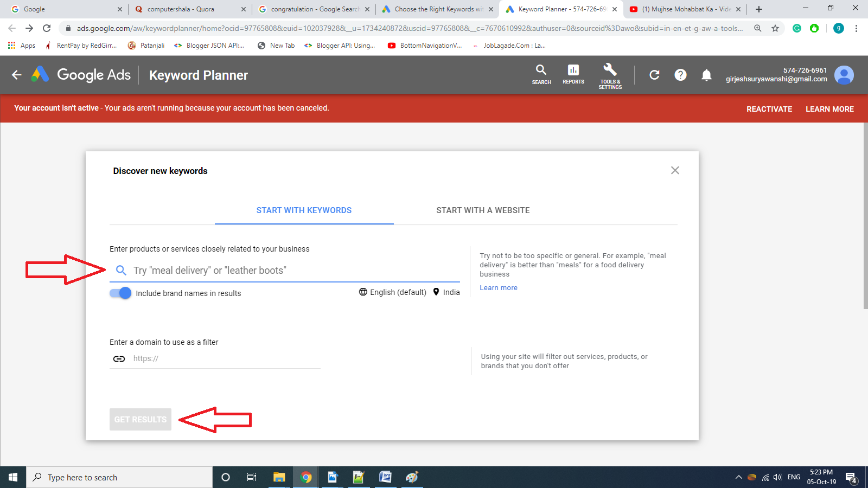The width and height of the screenshot is (868, 488).
Task: Switch to Mujhse Mohabbat Ka YouTube tab
Action: [x=685, y=9]
